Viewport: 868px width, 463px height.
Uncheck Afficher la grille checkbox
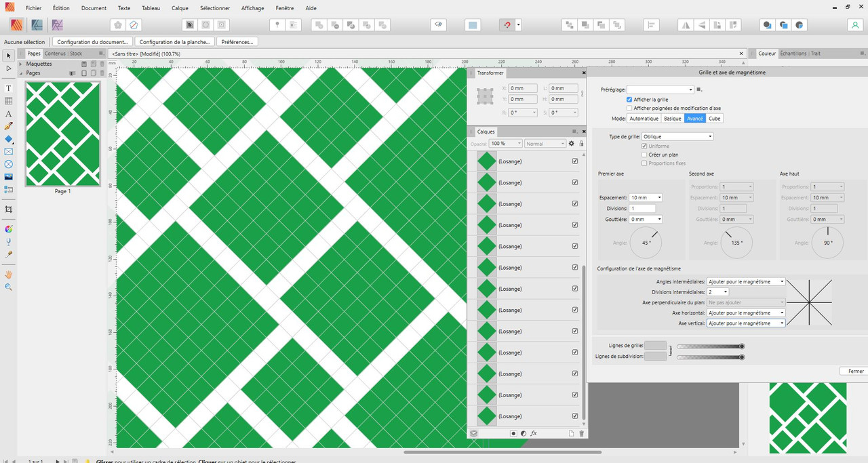(629, 100)
